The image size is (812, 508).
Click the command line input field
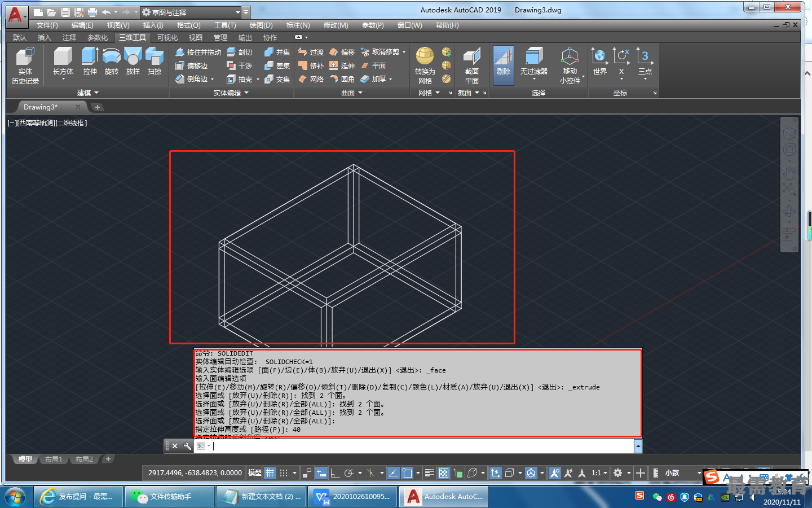tap(423, 446)
